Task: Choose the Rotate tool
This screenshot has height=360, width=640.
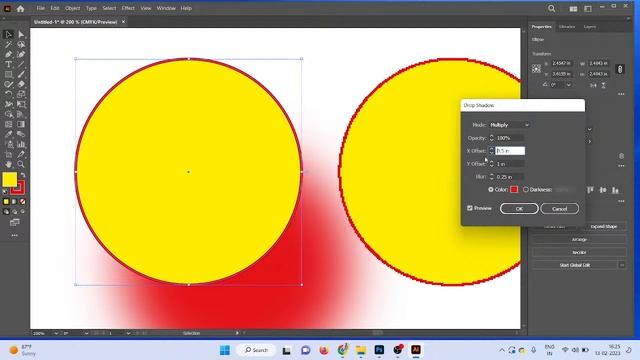Action: 8,94
